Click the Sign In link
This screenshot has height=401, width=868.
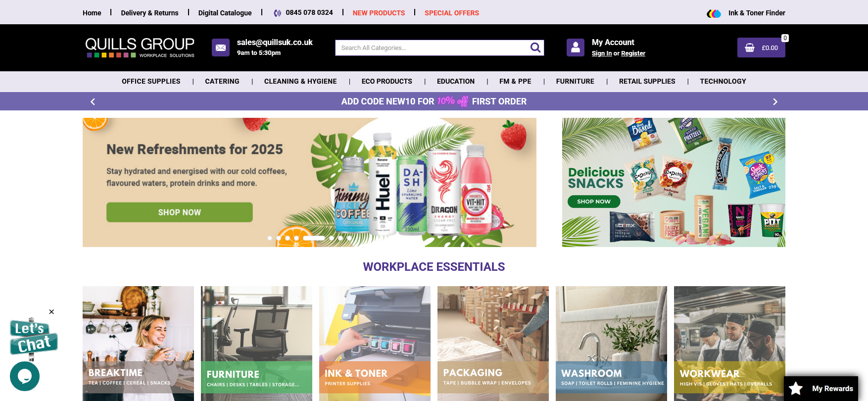click(x=602, y=53)
